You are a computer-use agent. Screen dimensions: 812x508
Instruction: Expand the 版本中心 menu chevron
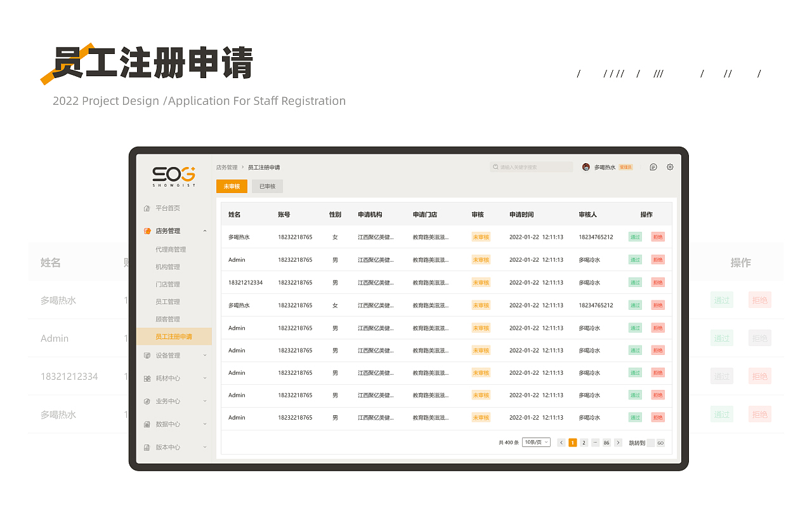click(204, 447)
